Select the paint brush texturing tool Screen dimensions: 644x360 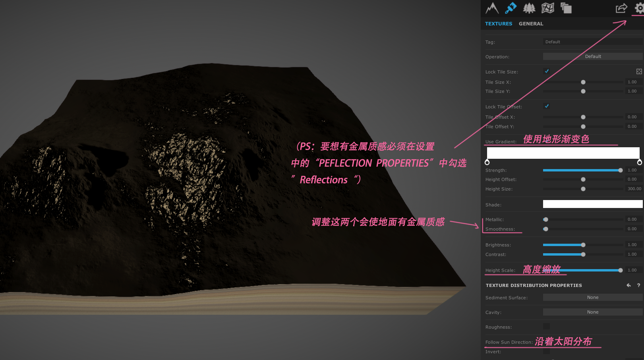point(511,8)
